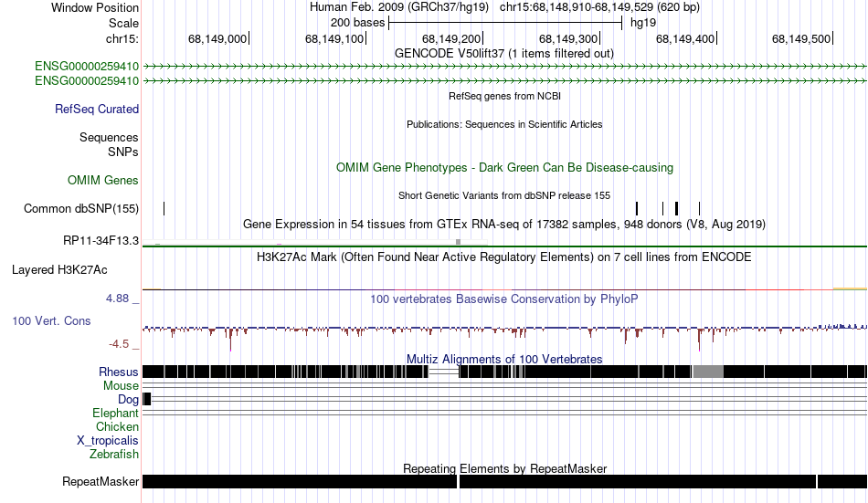
Task: Click the Elephant alignment row label
Action: pos(116,414)
